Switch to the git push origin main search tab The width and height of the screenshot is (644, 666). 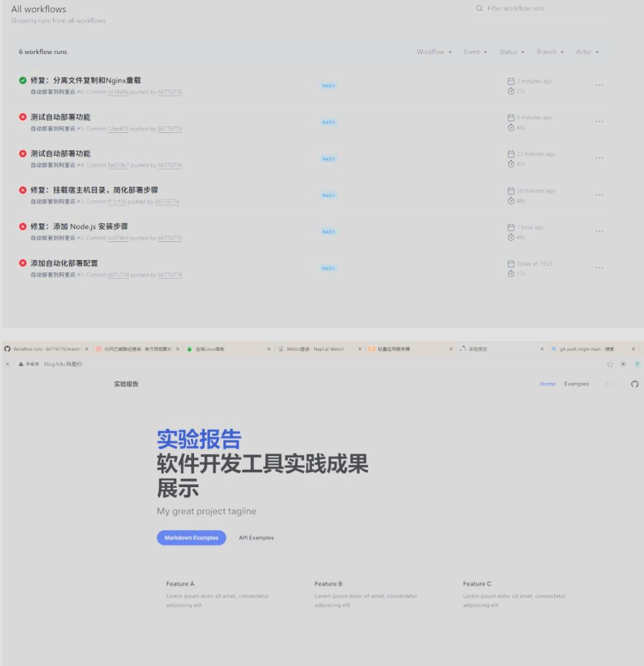pyautogui.click(x=593, y=348)
